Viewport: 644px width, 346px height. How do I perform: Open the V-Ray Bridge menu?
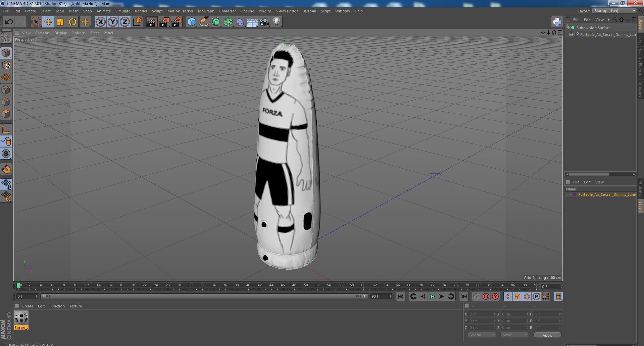pyautogui.click(x=287, y=11)
